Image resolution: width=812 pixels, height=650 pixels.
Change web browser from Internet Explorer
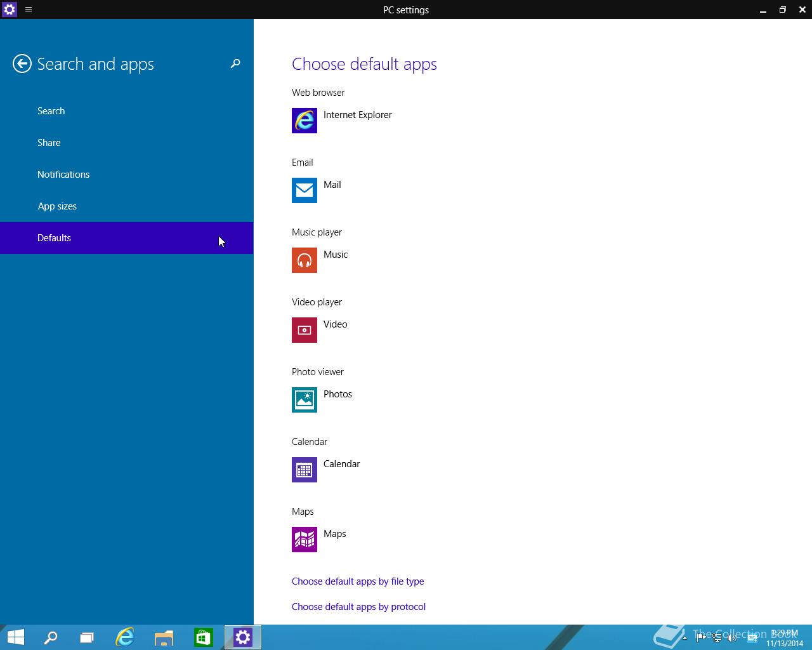[358, 115]
